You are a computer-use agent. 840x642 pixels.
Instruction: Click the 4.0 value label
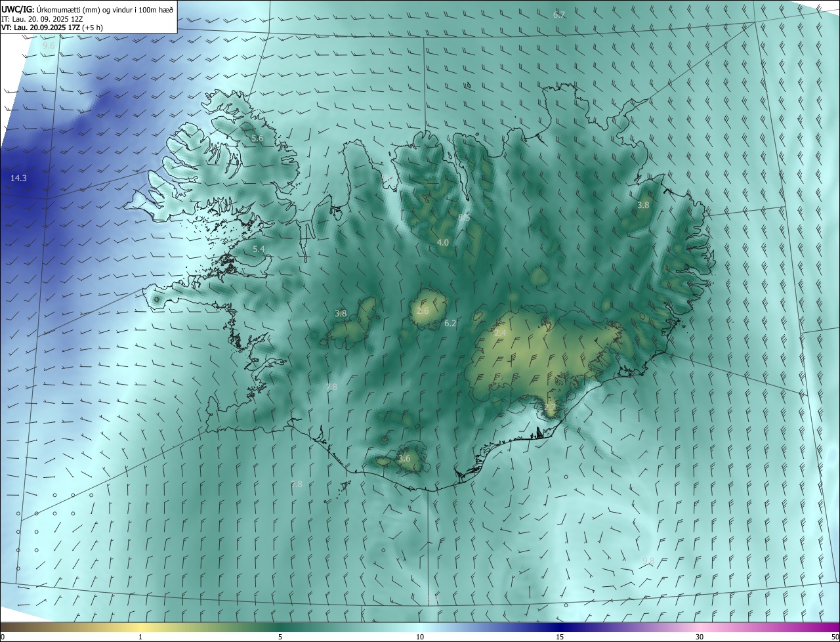click(x=443, y=243)
